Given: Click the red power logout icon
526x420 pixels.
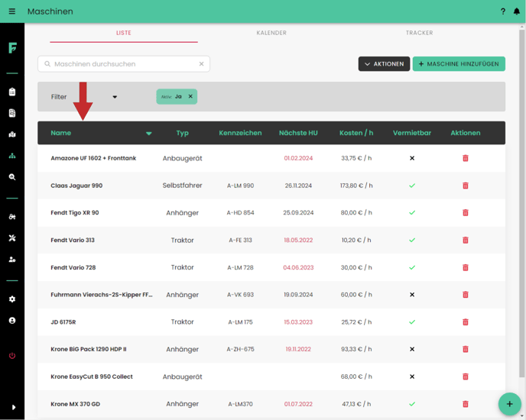Looking at the screenshot, I should point(12,356).
